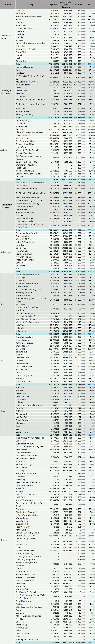The width and height of the screenshot is (95, 644).
Task: Click the song 'Best of Me'
Action: pos(21,393)
